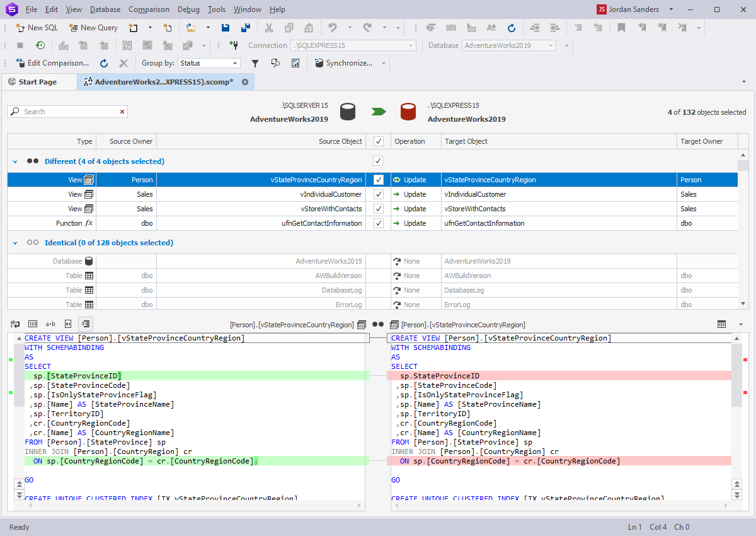This screenshot has height=536, width=756.
Task: Toggle checkbox for Different group
Action: click(378, 161)
